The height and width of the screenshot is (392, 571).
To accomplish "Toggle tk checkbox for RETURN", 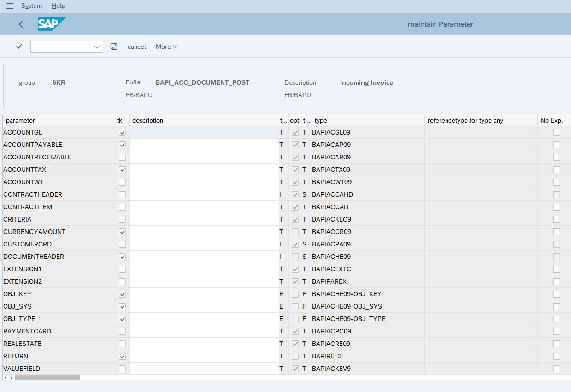I will click(x=122, y=356).
